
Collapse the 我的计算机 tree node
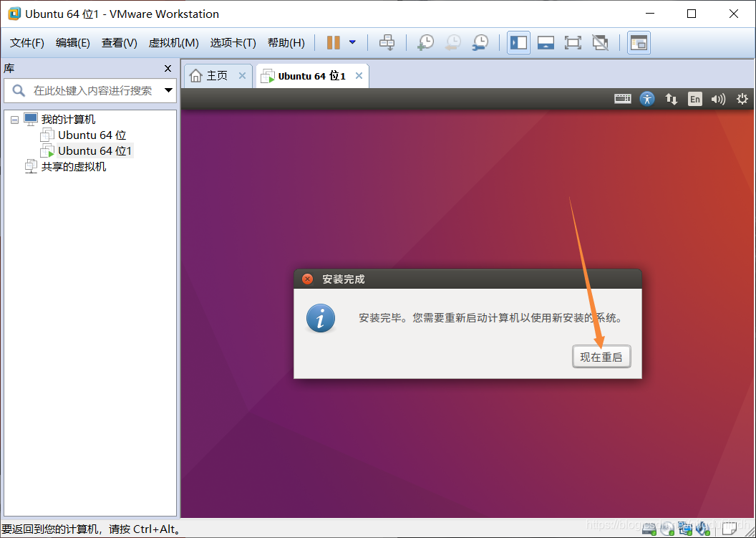pos(14,120)
